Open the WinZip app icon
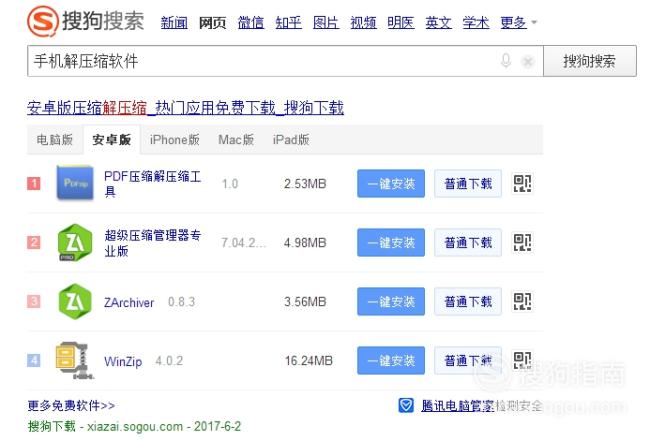Viewport: 650px width, 441px height. click(75, 361)
